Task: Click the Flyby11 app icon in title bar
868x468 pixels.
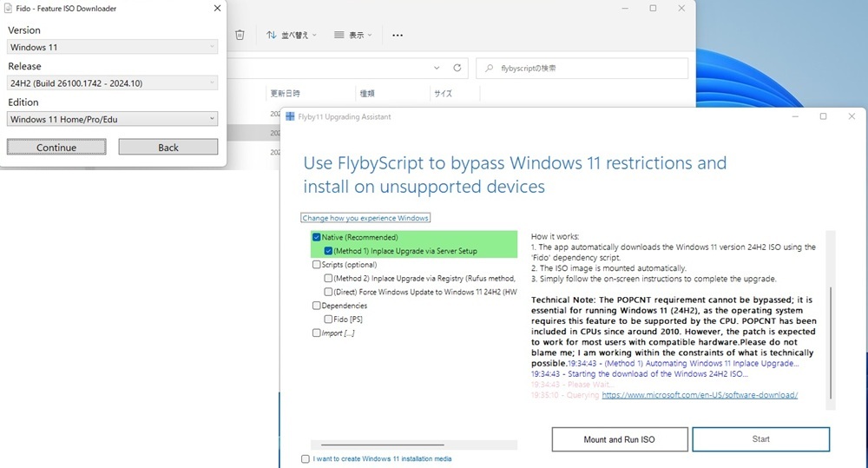Action: (x=290, y=116)
